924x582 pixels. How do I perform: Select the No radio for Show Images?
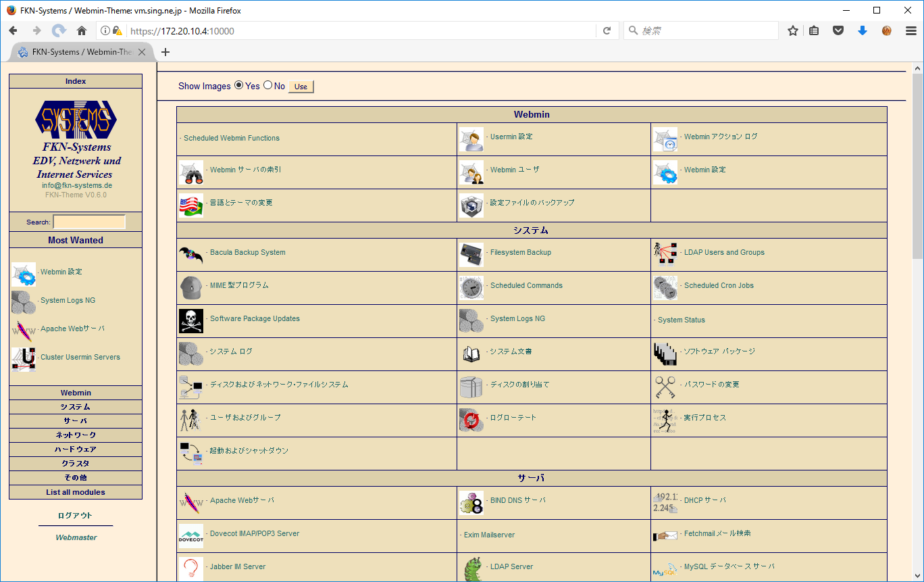coord(267,86)
